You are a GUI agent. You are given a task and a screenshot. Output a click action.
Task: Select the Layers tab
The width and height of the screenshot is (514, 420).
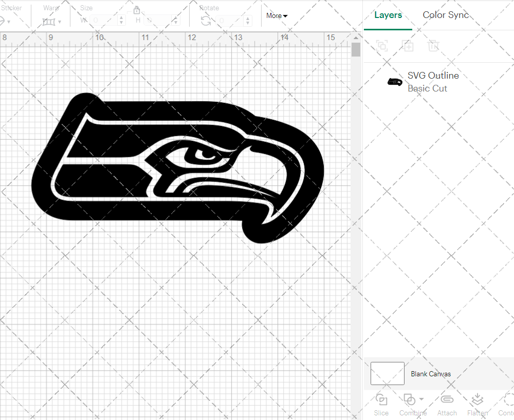click(388, 15)
